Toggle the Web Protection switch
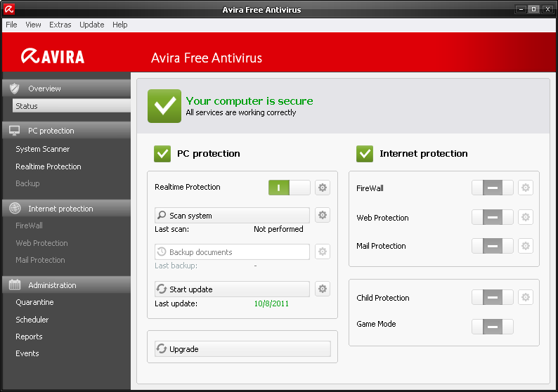This screenshot has width=558, height=392. coord(493,217)
